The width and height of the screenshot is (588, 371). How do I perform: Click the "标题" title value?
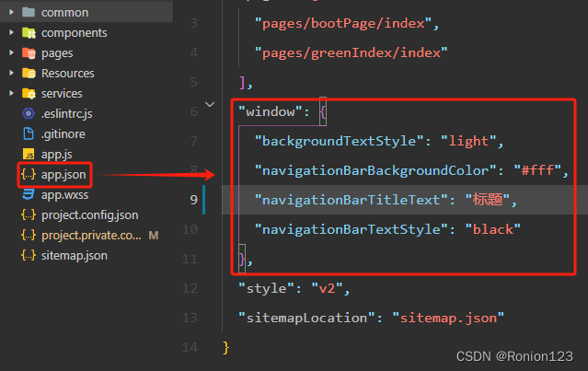[x=488, y=200]
